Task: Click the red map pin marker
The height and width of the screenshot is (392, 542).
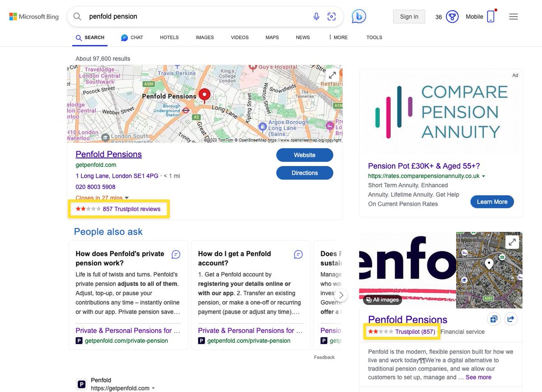Action: pos(205,95)
